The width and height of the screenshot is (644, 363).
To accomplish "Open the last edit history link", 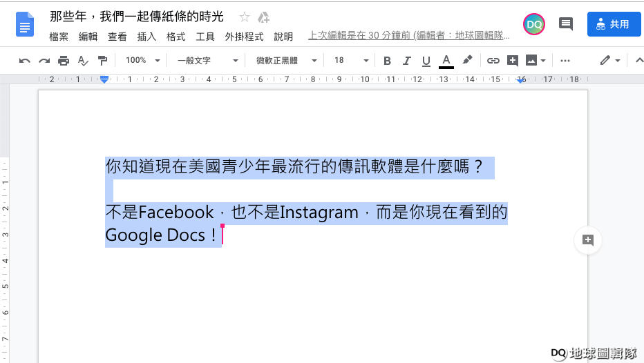I will [408, 35].
